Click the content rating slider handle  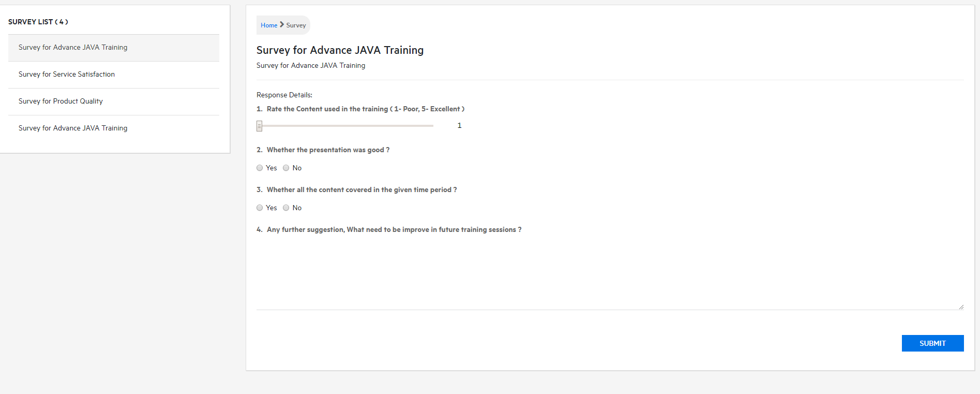pyautogui.click(x=260, y=126)
